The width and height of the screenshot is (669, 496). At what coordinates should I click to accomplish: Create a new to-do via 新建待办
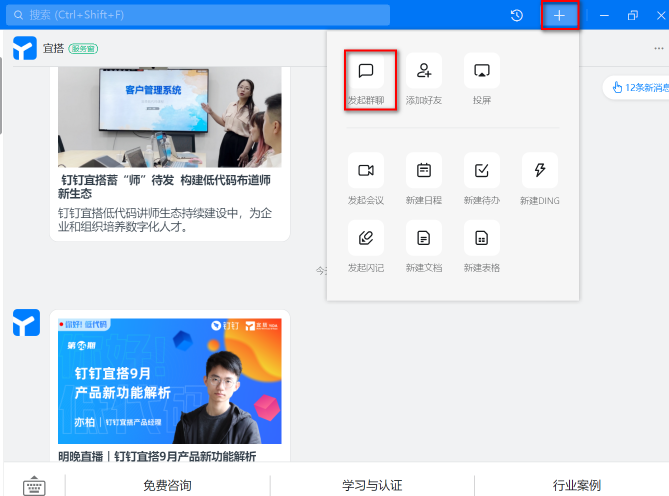coord(482,180)
